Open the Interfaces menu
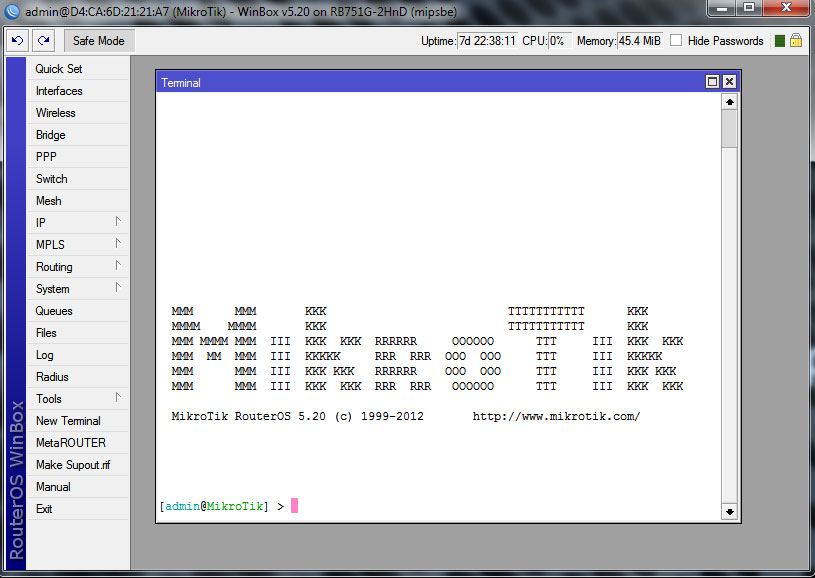The height and width of the screenshot is (578, 815). click(77, 91)
